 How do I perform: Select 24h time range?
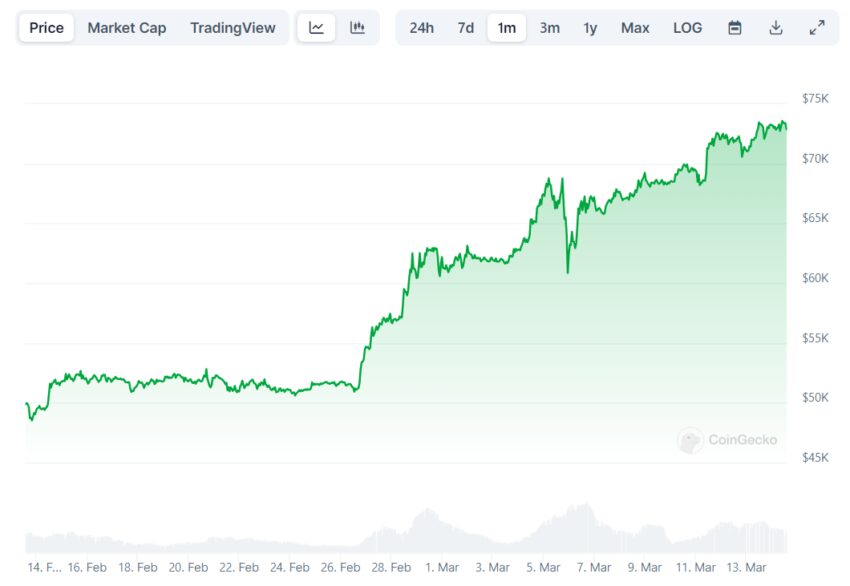[x=422, y=28]
